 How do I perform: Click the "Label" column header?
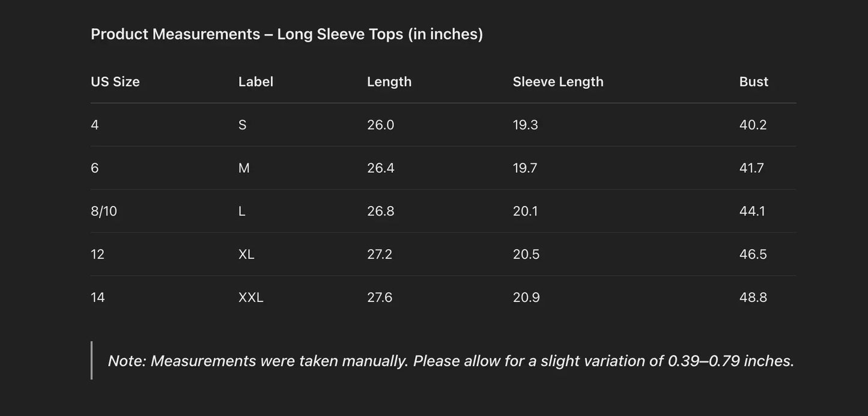[256, 82]
